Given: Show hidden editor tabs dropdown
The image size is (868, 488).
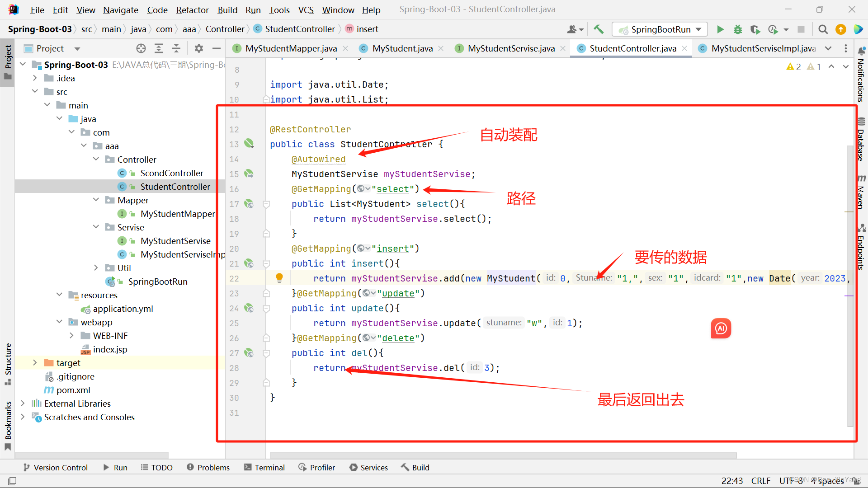Looking at the screenshot, I should point(828,48).
